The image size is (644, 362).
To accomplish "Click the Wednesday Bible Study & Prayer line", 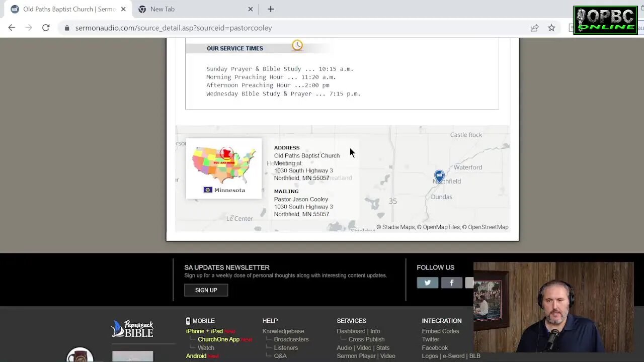I will tap(283, 94).
